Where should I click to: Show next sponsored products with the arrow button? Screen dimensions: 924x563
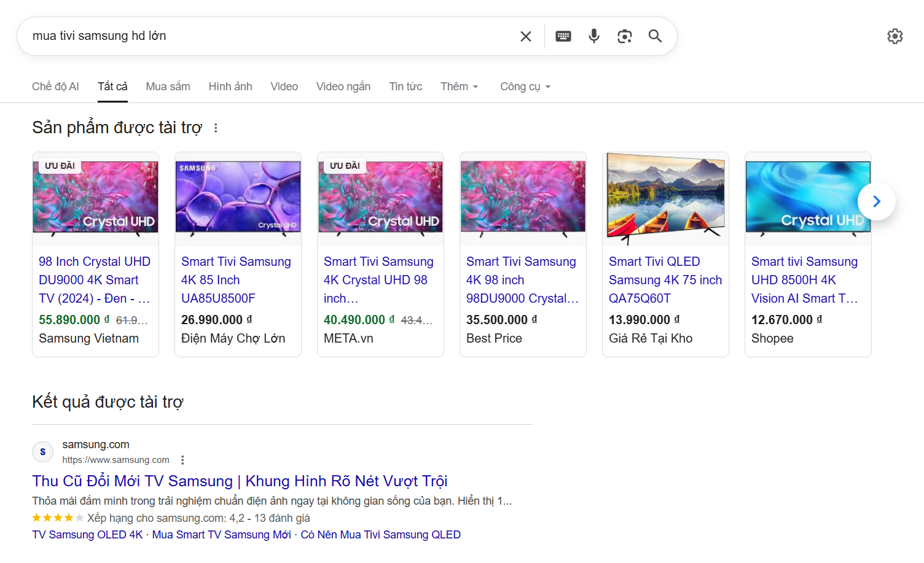(x=877, y=201)
